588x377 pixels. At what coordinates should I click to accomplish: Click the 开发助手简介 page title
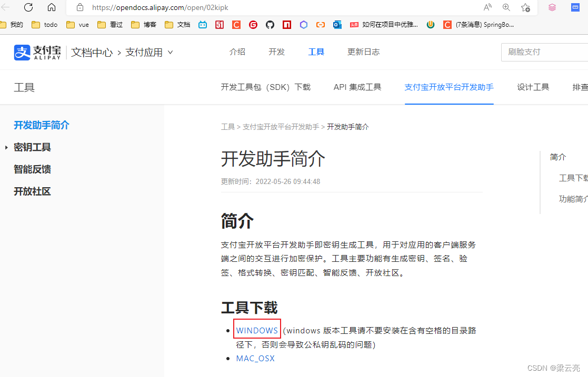273,159
